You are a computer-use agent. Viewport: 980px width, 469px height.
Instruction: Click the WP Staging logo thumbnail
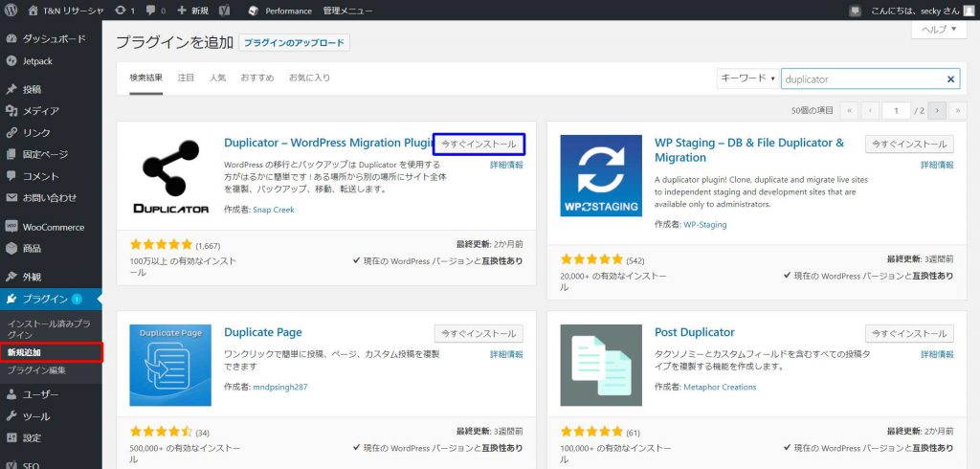601,176
